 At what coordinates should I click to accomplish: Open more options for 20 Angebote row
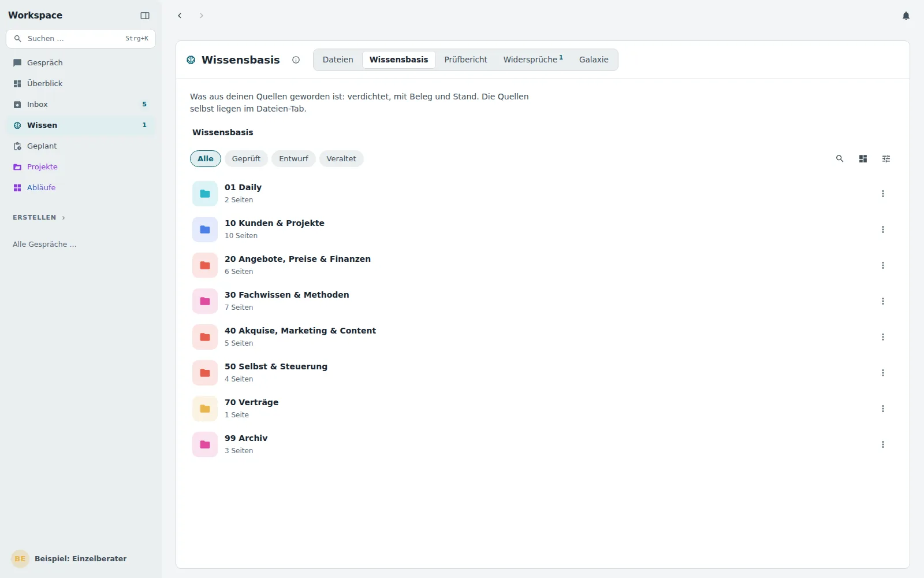coord(883,265)
